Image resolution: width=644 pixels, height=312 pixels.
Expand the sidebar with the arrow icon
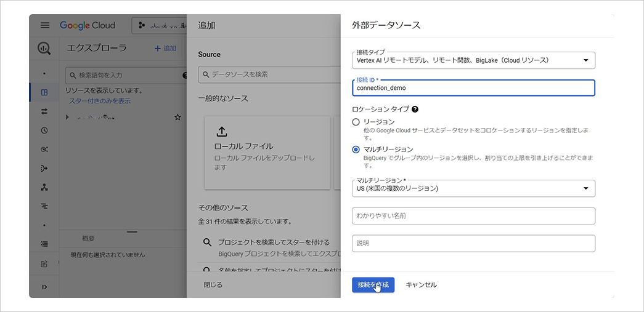pos(44,287)
